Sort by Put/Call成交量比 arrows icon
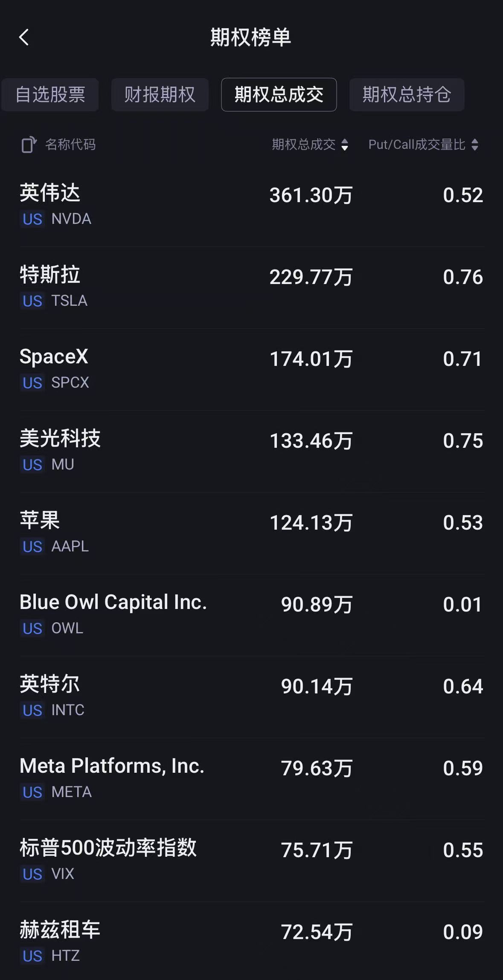This screenshot has width=503, height=980. coord(475,145)
